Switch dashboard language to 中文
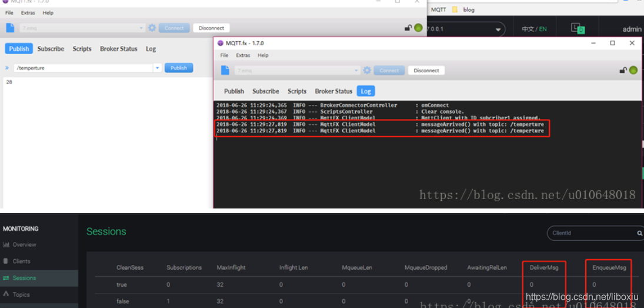This screenshot has height=308, width=644. [528, 29]
